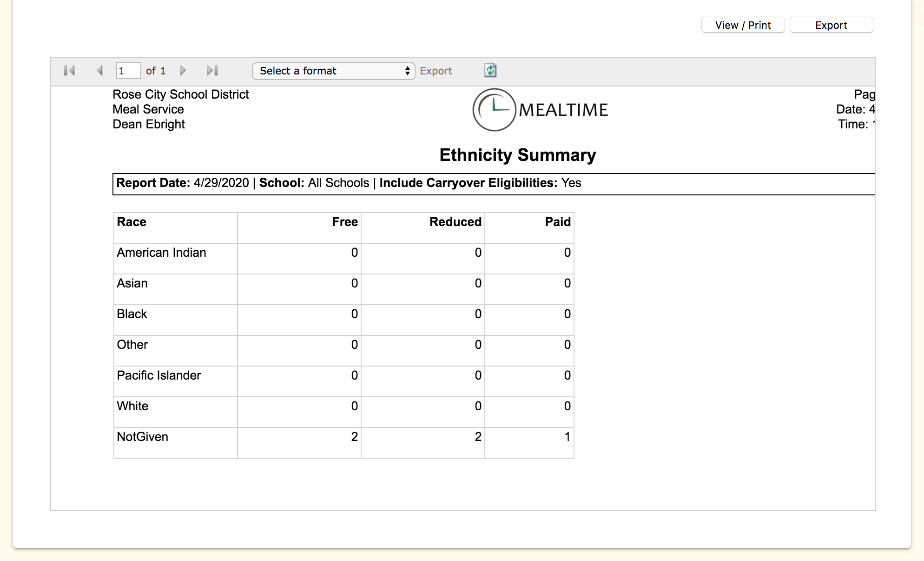
Task: Click the Reduced column header
Action: (x=455, y=222)
